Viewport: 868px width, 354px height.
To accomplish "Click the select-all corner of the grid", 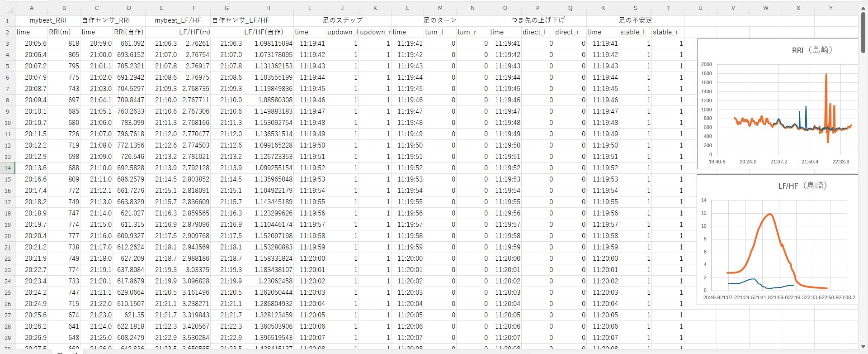I will click(7, 8).
